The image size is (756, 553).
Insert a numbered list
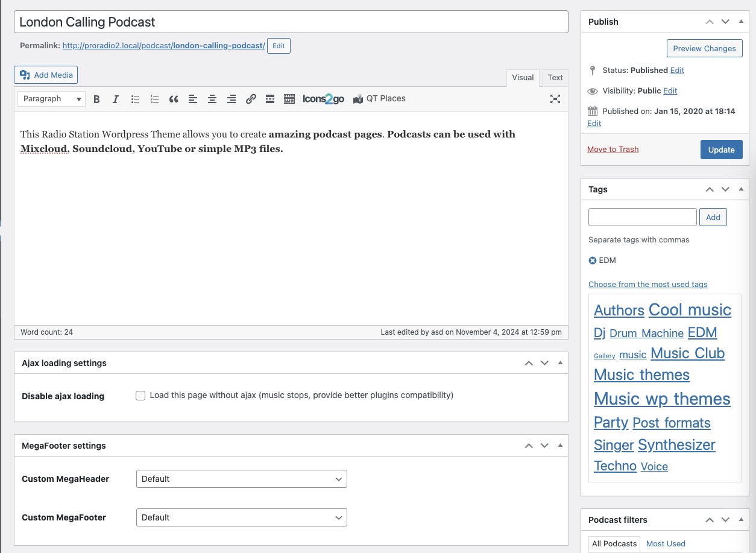(154, 100)
